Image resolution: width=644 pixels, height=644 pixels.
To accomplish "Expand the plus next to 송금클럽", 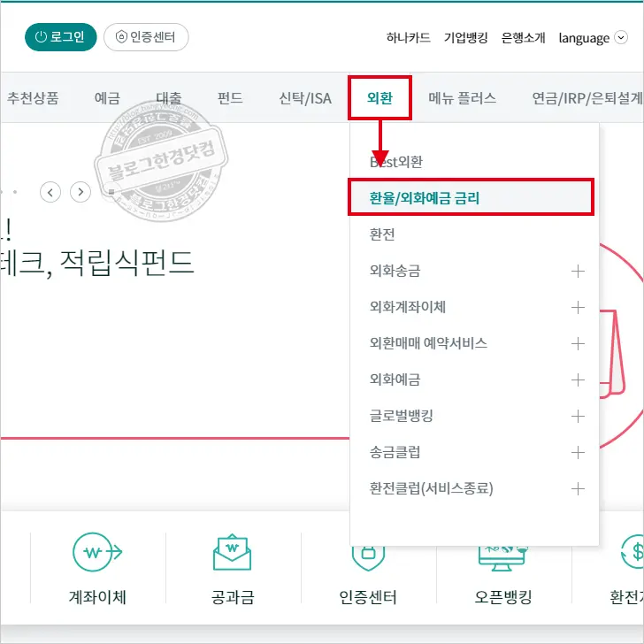I will [x=578, y=453].
